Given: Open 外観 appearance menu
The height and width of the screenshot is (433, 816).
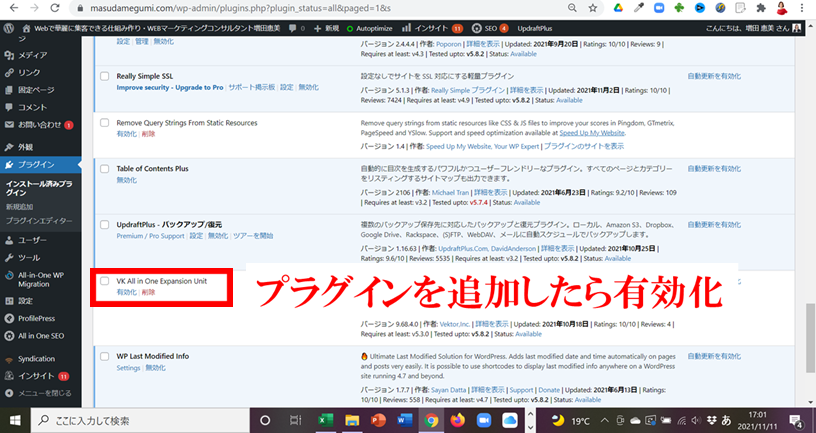Looking at the screenshot, I should pyautogui.click(x=25, y=147).
